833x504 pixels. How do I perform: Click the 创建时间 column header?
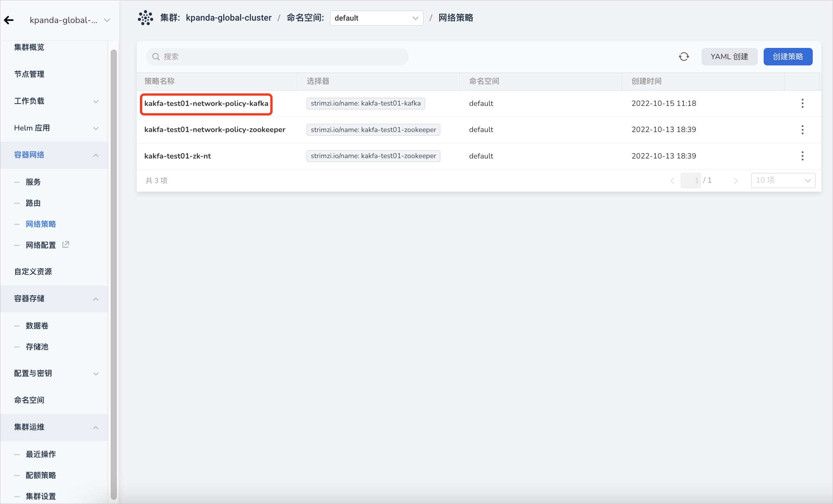tap(646, 81)
